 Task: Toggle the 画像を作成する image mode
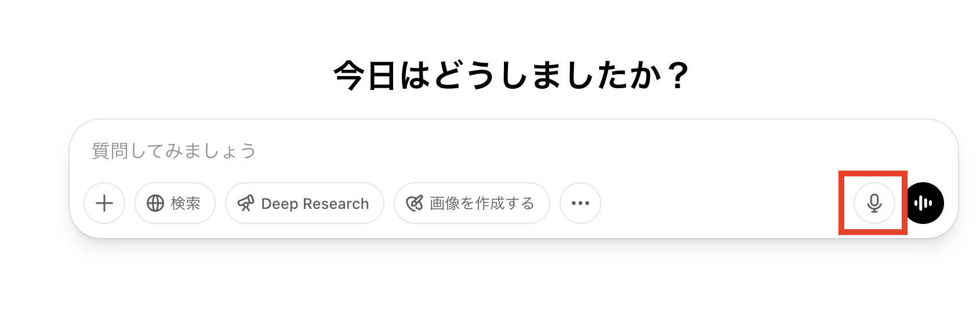point(471,203)
